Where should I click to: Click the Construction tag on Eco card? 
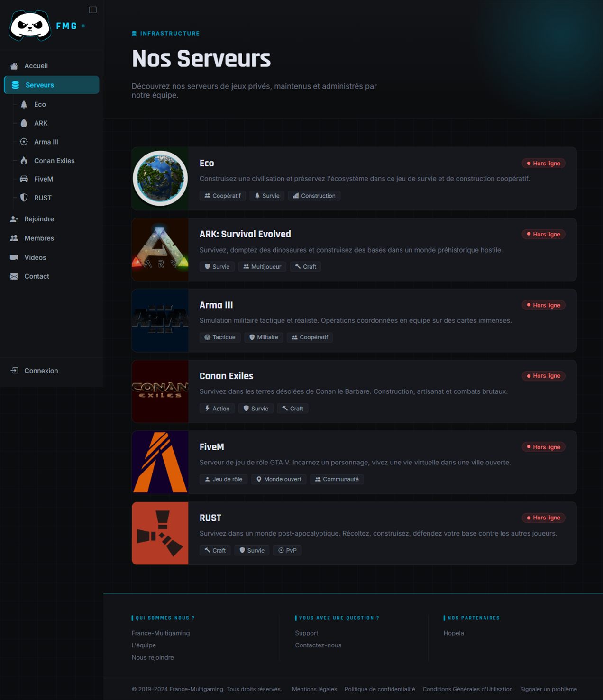(314, 196)
